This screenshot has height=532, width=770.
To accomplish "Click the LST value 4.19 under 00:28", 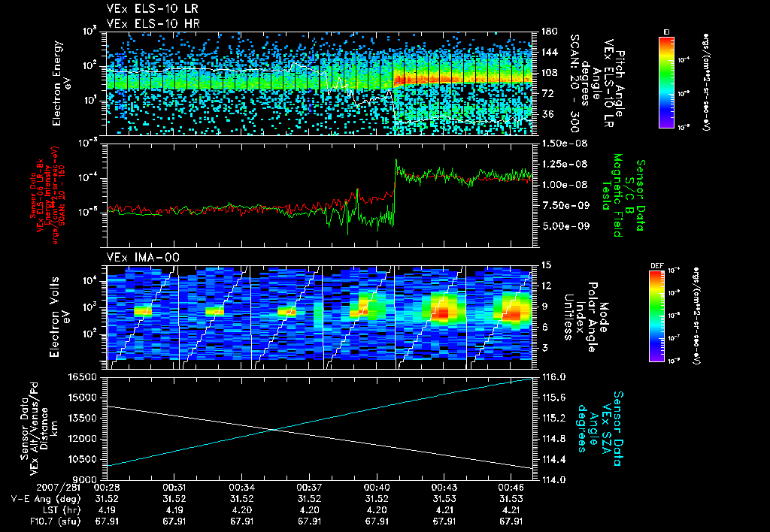I will pyautogui.click(x=107, y=510).
